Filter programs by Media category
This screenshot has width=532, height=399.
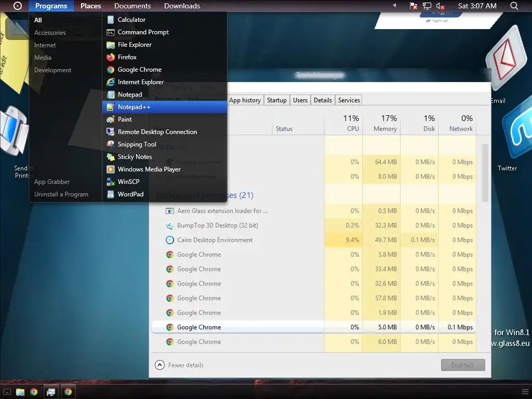(x=43, y=58)
